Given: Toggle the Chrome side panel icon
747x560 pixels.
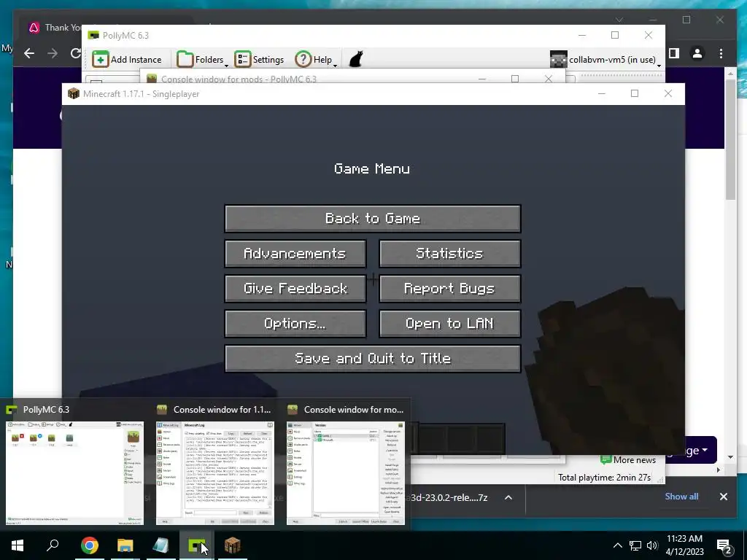Looking at the screenshot, I should click(673, 53).
